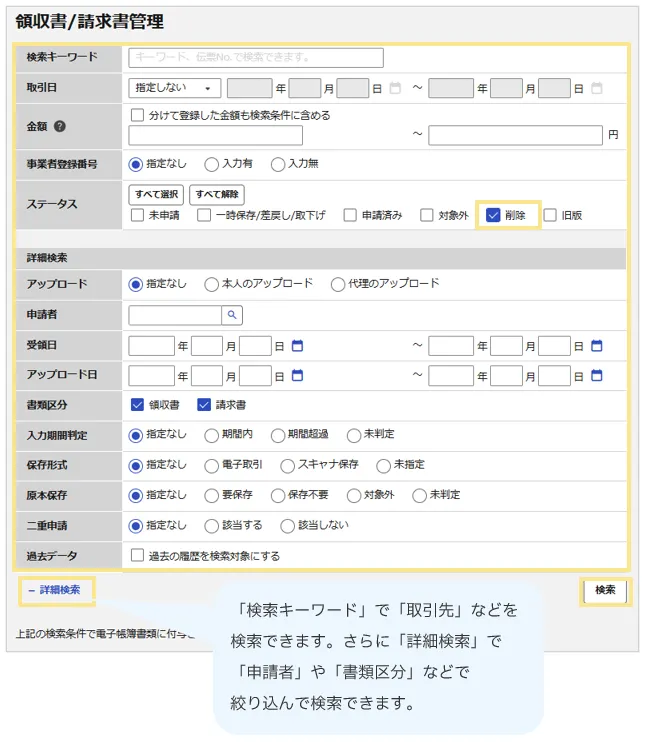
Task: Click the 取引日 start date calendar icon
Action: coord(396,88)
